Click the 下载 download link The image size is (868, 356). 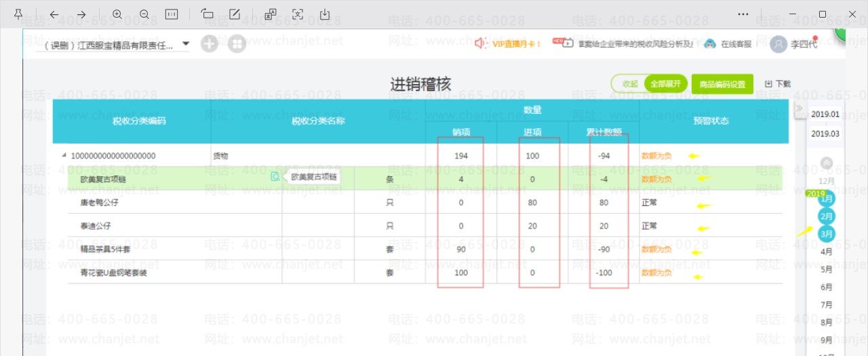778,84
